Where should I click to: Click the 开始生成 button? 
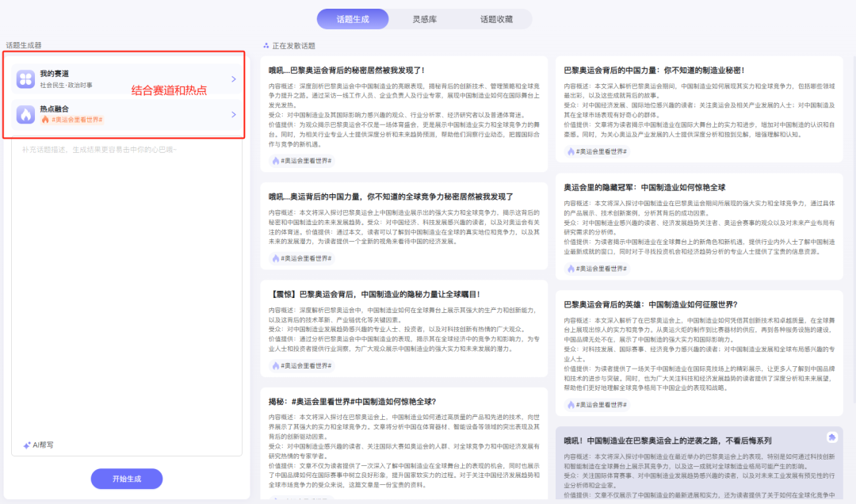coord(126,479)
